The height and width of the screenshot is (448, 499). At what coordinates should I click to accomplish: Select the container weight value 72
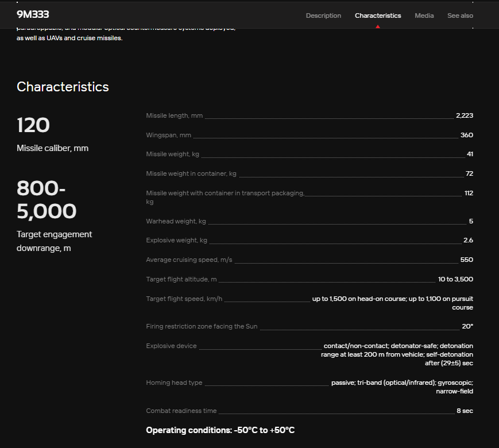pos(469,173)
